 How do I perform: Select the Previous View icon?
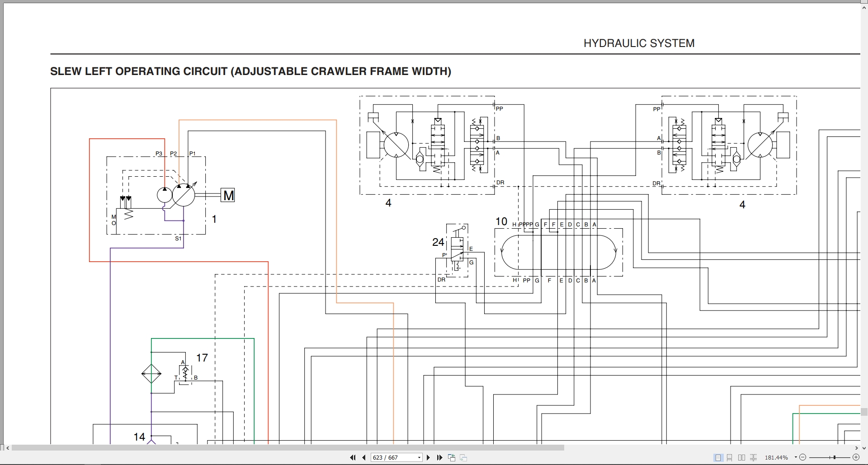(452, 457)
